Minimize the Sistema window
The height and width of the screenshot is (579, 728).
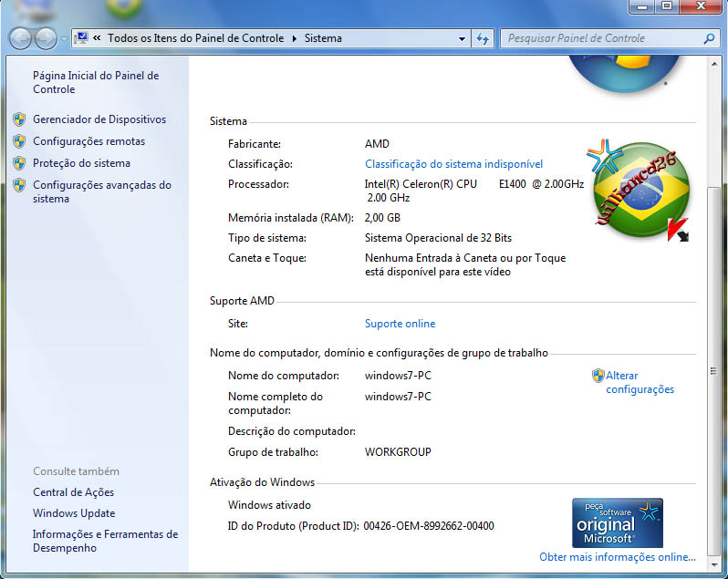coord(642,6)
